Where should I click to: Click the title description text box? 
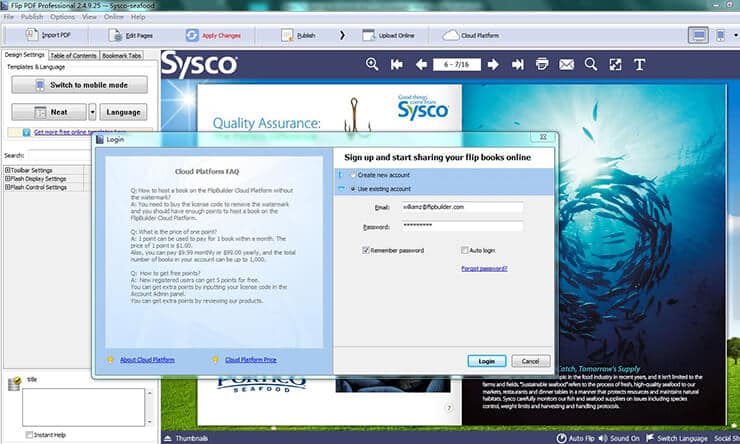coord(84,407)
